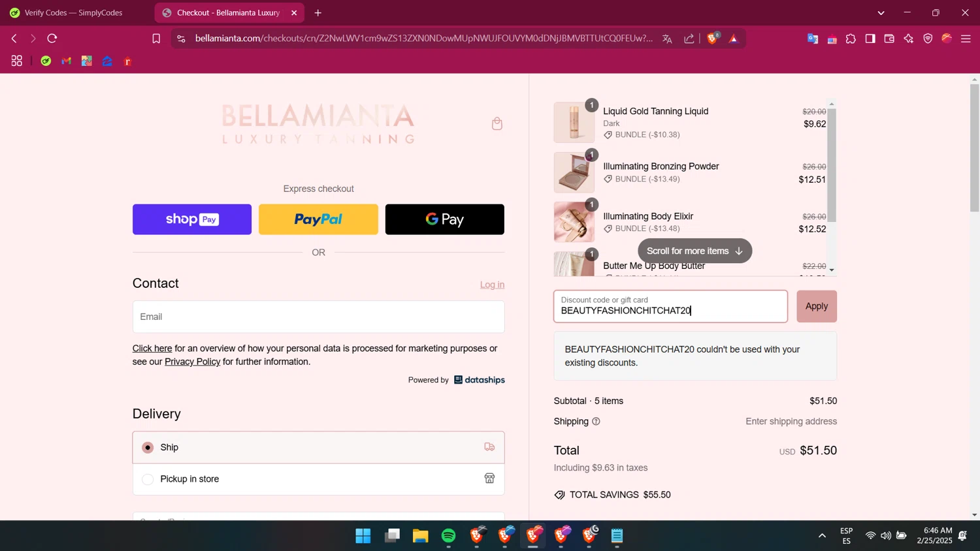The height and width of the screenshot is (551, 980).
Task: Click the address bar URL
Action: (423, 39)
